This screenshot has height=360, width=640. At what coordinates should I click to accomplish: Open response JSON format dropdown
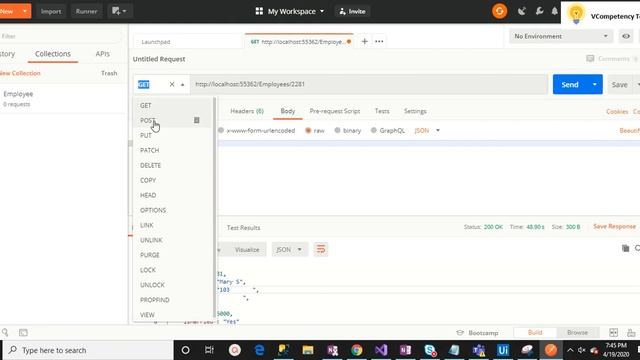289,249
